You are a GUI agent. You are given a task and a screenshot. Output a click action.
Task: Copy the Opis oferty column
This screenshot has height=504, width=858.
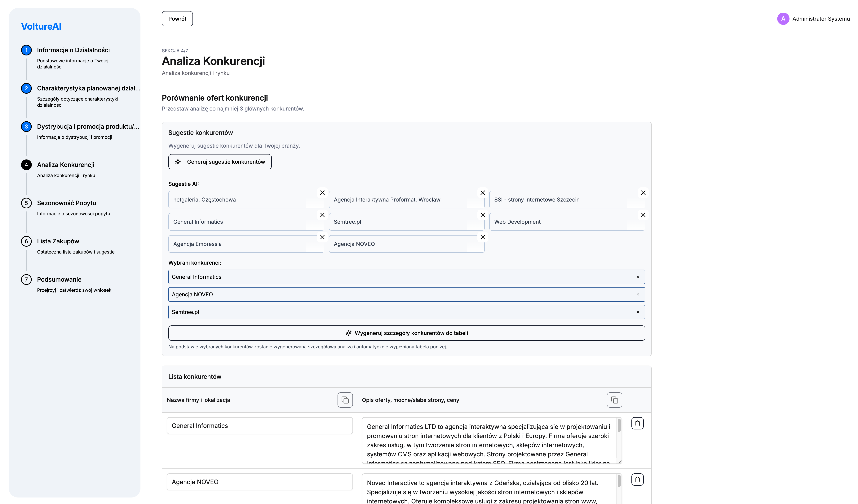[614, 400]
